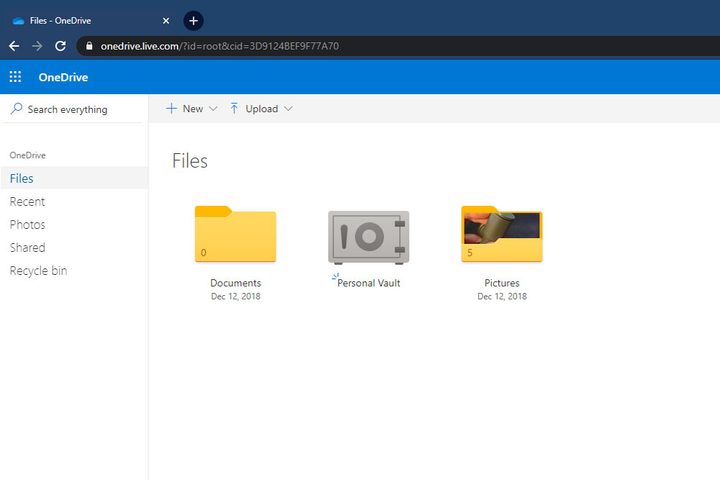Viewport: 720px width, 480px height.
Task: Select Files in the sidebar
Action: point(74,178)
